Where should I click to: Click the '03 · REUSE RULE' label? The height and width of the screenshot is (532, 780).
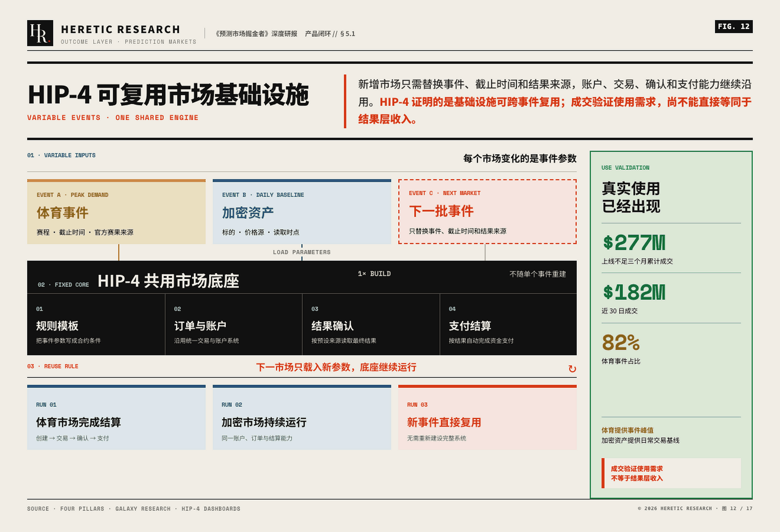[x=53, y=366]
